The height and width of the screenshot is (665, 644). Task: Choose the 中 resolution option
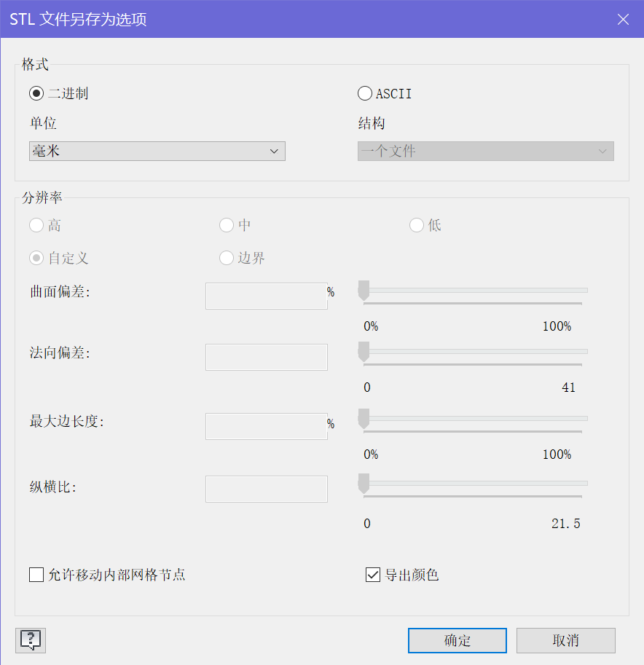[x=227, y=225]
